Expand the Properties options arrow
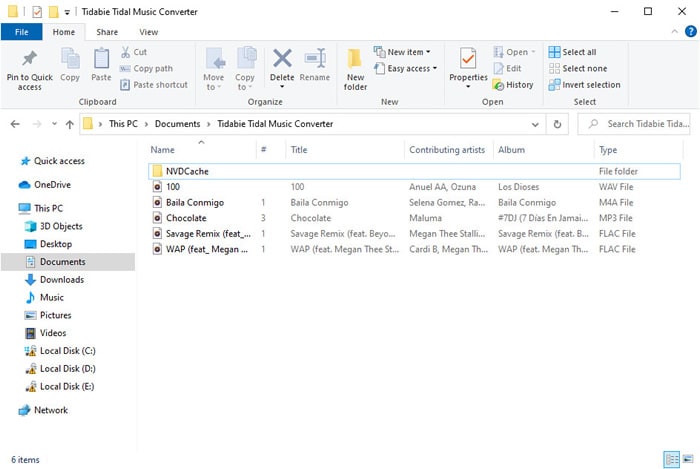The width and height of the screenshot is (700, 469). pyautogui.click(x=468, y=87)
